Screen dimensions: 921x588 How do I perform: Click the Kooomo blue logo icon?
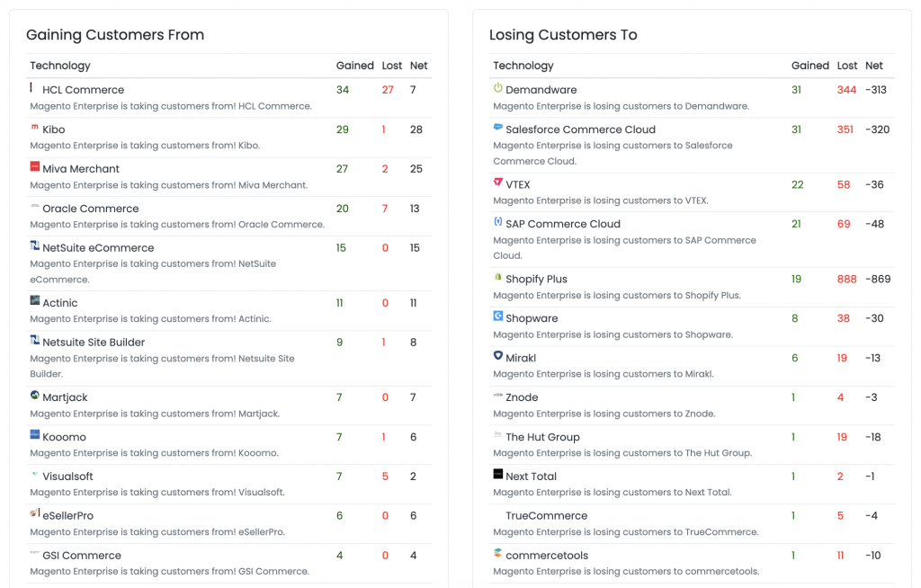[x=35, y=434]
